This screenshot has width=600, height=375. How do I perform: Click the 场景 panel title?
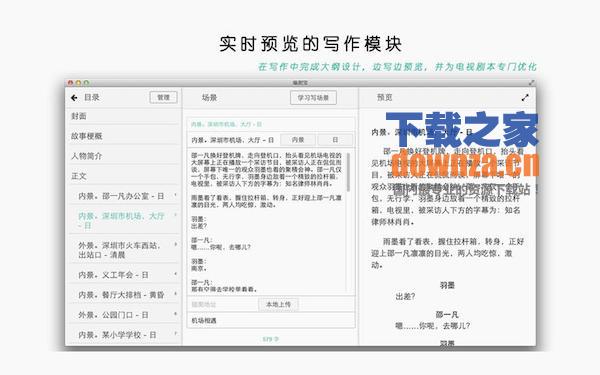209,98
